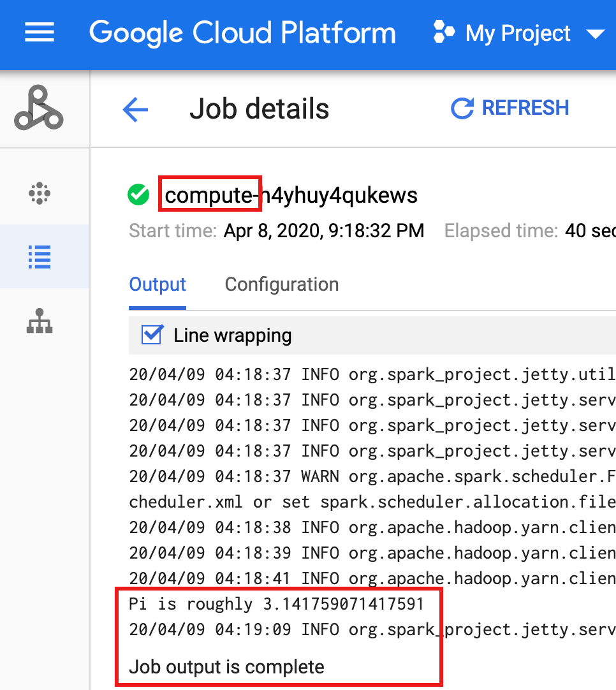Open Workflows via the hierarchy sidebar icon
The image size is (616, 690).
point(40,321)
